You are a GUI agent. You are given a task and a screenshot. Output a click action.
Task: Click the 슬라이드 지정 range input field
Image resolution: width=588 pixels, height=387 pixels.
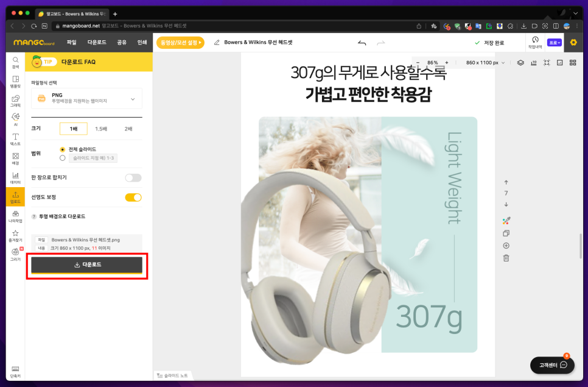click(x=93, y=158)
